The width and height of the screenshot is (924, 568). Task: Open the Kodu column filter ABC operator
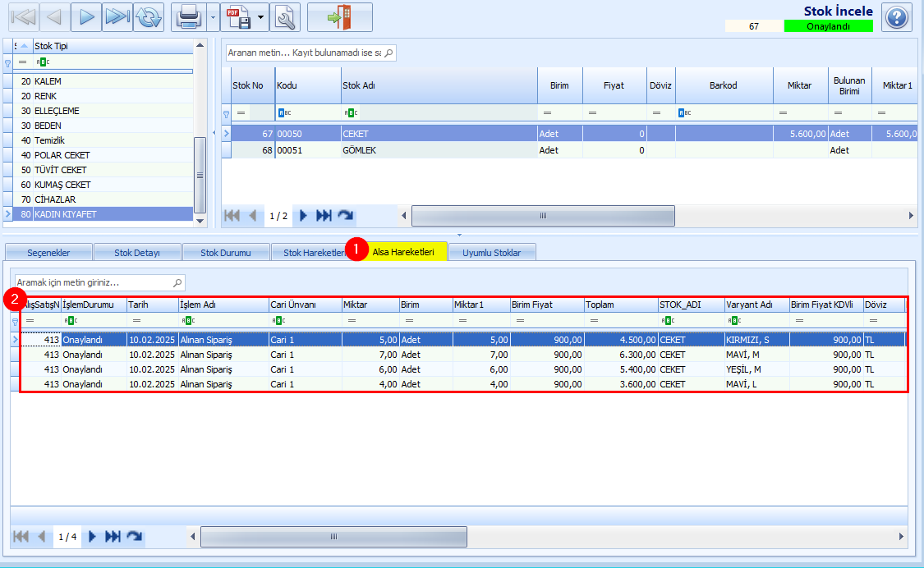(x=285, y=112)
